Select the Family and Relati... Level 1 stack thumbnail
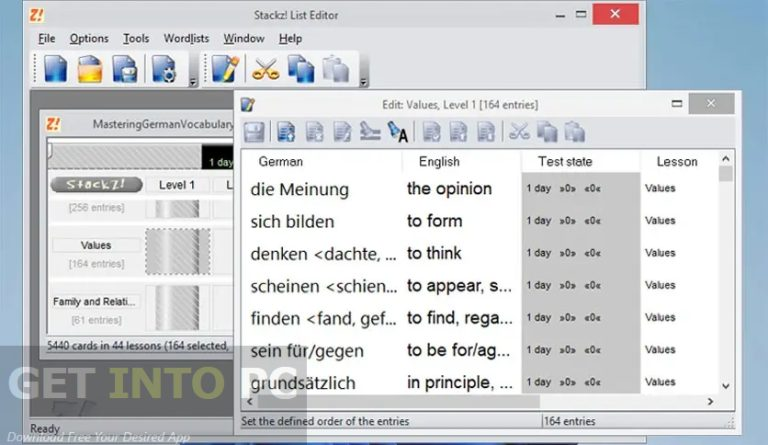The height and width of the screenshot is (445, 768). (177, 308)
